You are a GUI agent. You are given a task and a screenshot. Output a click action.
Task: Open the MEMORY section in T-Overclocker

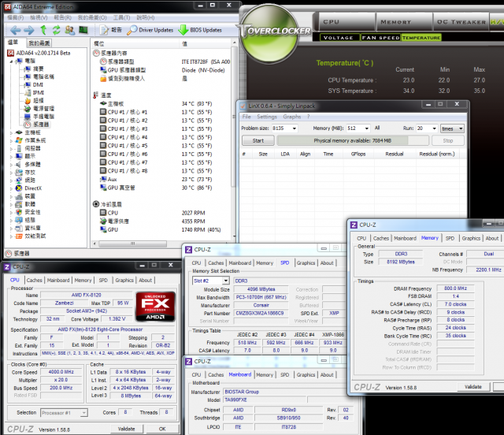tap(403, 22)
